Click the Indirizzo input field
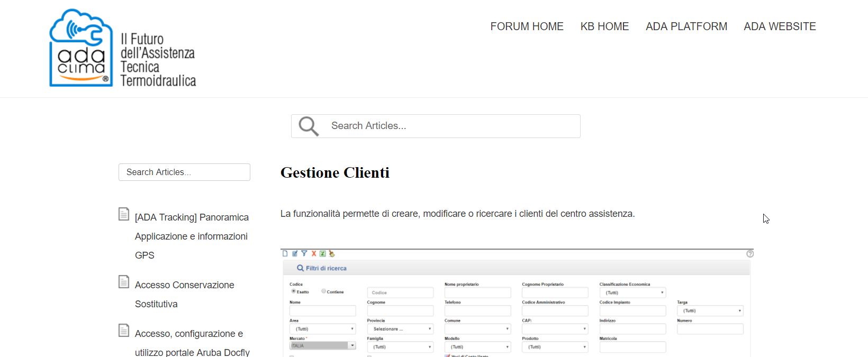The image size is (868, 357). tap(632, 329)
